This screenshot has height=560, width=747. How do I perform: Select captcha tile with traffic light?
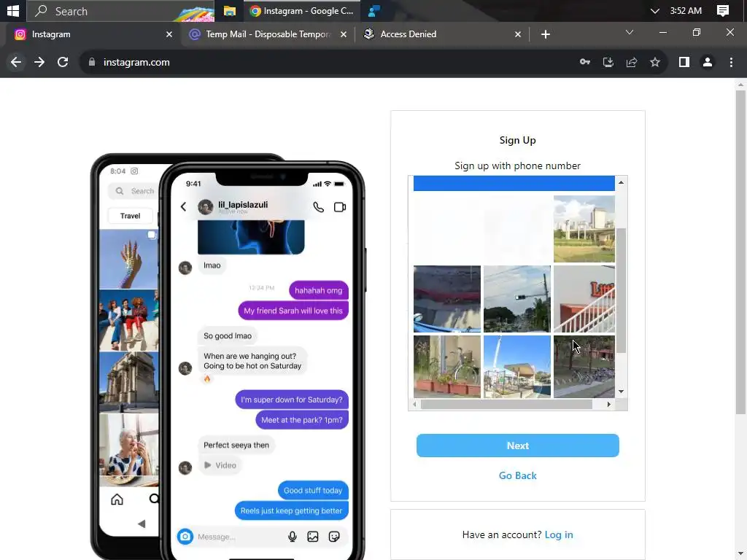tap(517, 298)
